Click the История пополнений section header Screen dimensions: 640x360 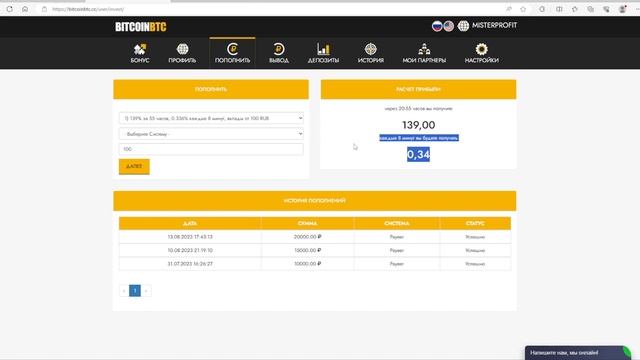pos(315,201)
